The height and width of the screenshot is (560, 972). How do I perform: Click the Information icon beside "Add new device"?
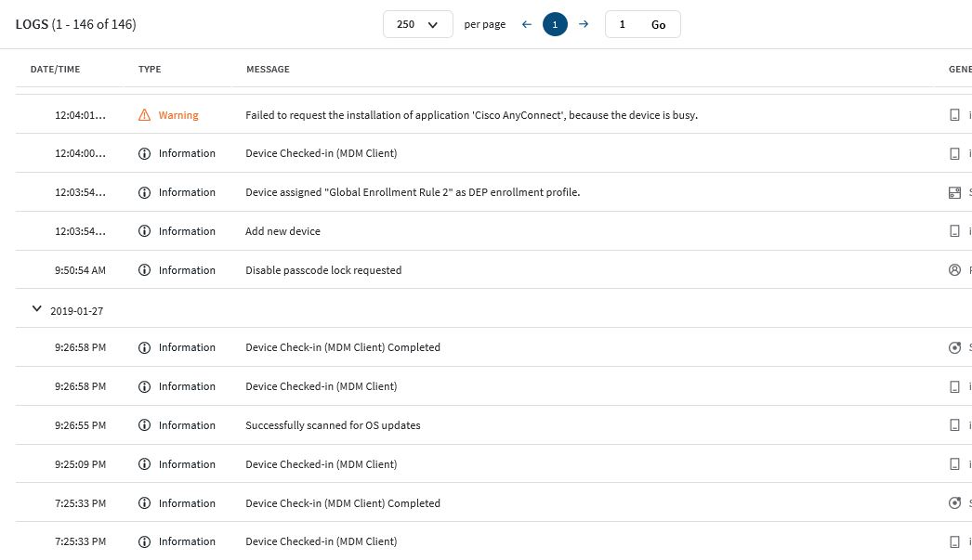pyautogui.click(x=144, y=230)
